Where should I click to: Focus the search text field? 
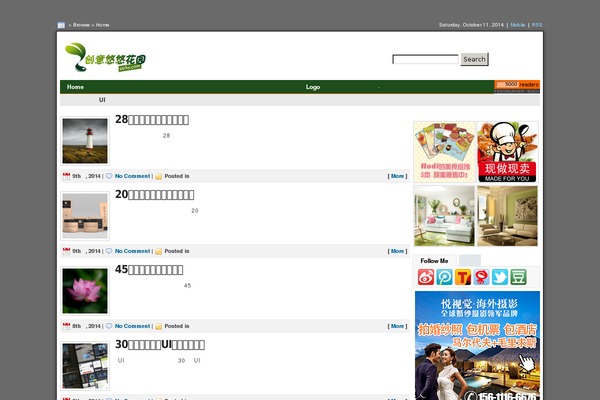[x=425, y=59]
